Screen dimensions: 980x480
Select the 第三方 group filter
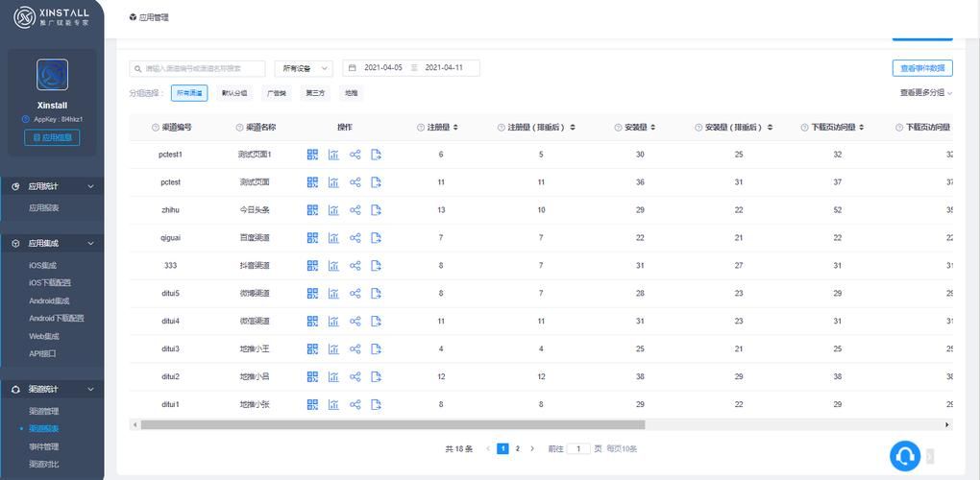coord(315,93)
